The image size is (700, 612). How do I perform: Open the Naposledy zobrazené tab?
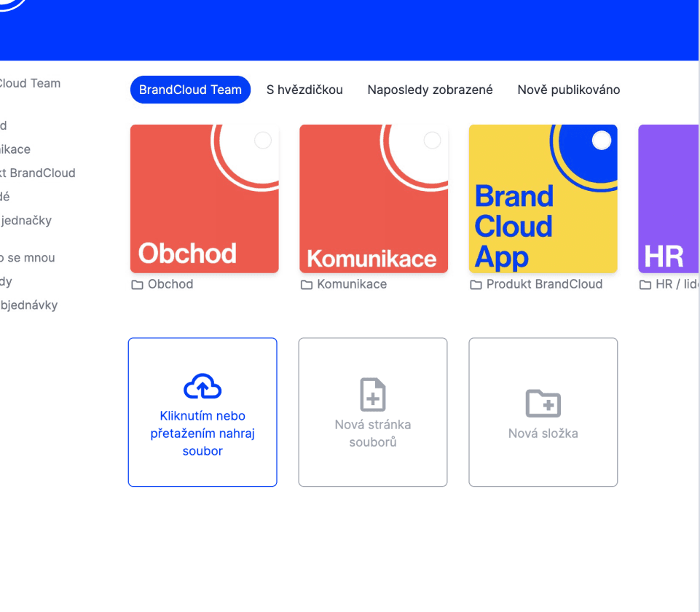click(x=430, y=90)
